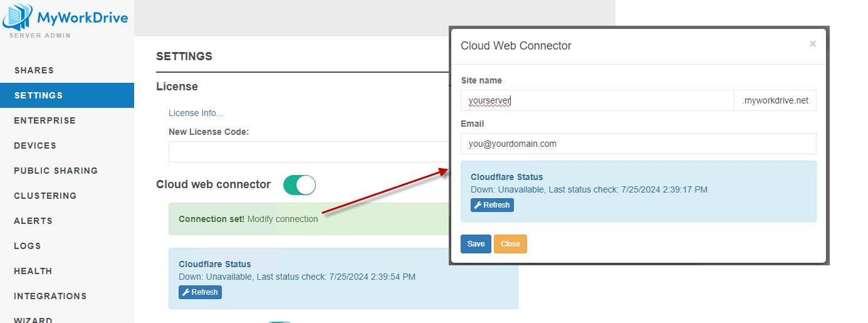Open the Clustering section
The height and width of the screenshot is (323, 868).
[45, 196]
